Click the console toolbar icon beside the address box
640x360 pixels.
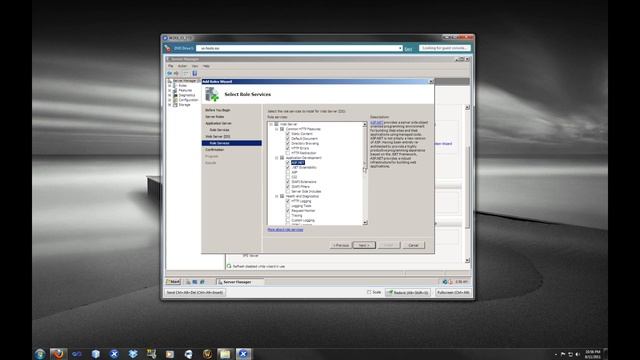167,48
